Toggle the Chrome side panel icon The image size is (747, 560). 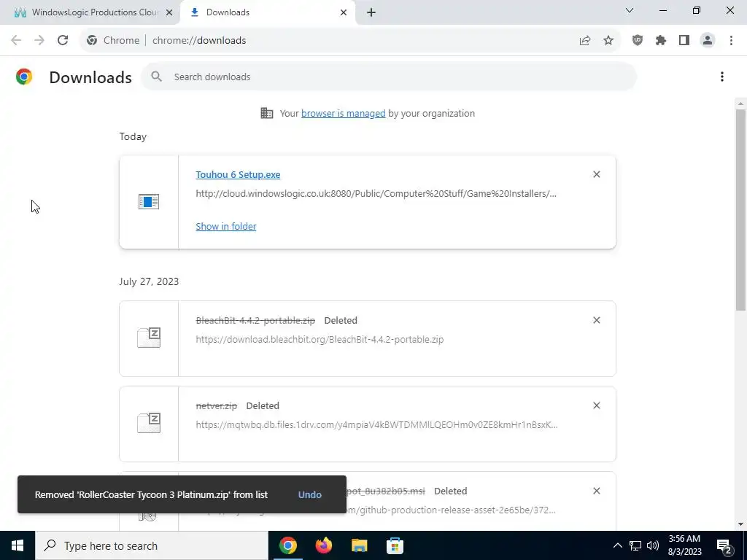684,41
